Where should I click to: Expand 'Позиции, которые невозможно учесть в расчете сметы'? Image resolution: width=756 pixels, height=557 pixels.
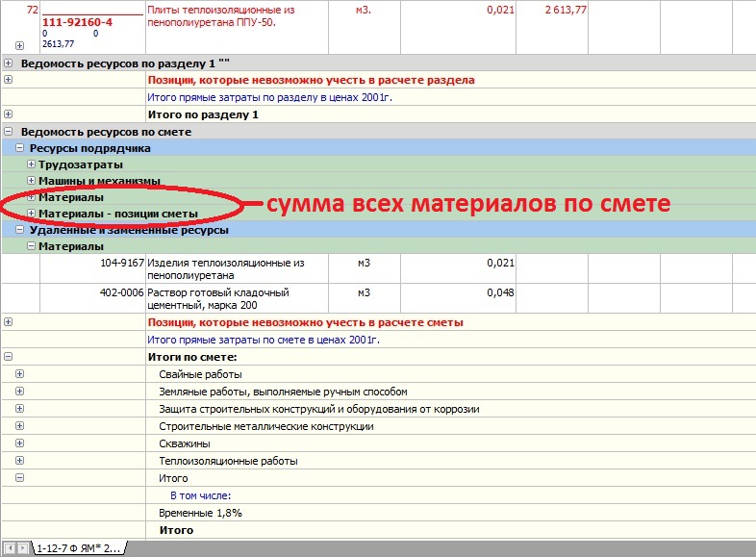(9, 322)
